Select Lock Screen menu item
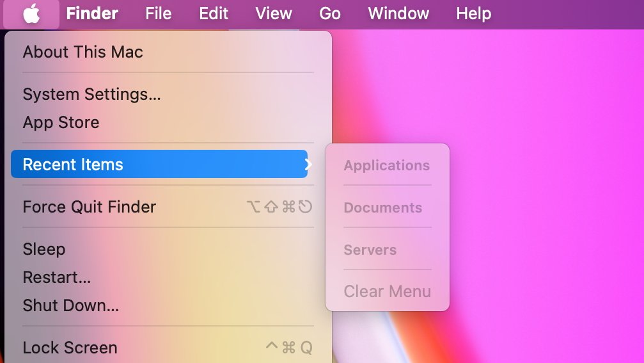This screenshot has height=363, width=644. click(x=70, y=348)
